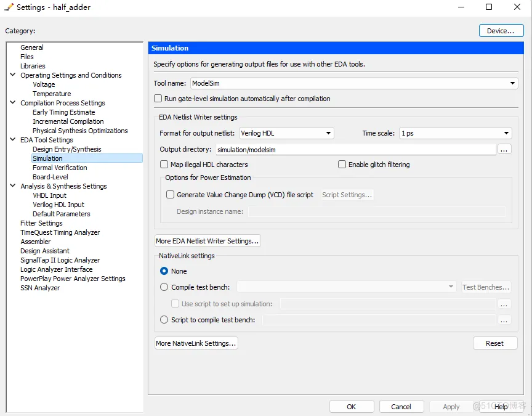Screen dimensions: 532x416
Task: Click the Reset button
Action: point(494,343)
